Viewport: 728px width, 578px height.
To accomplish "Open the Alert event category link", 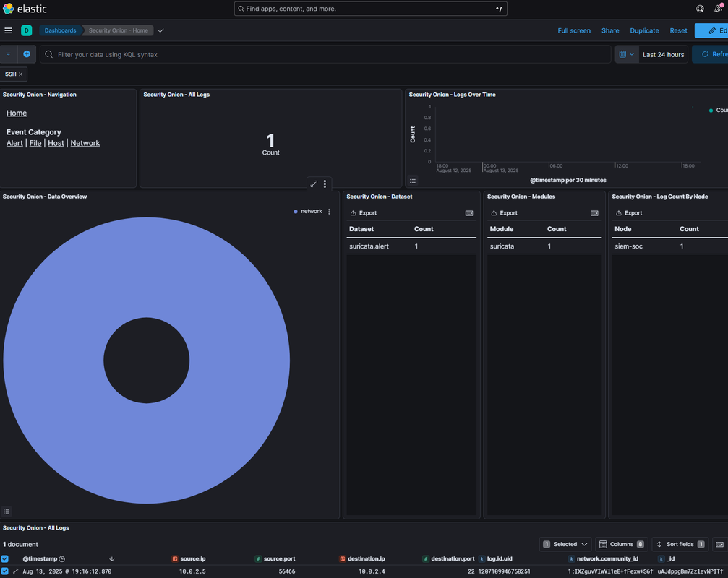I will click(x=14, y=143).
